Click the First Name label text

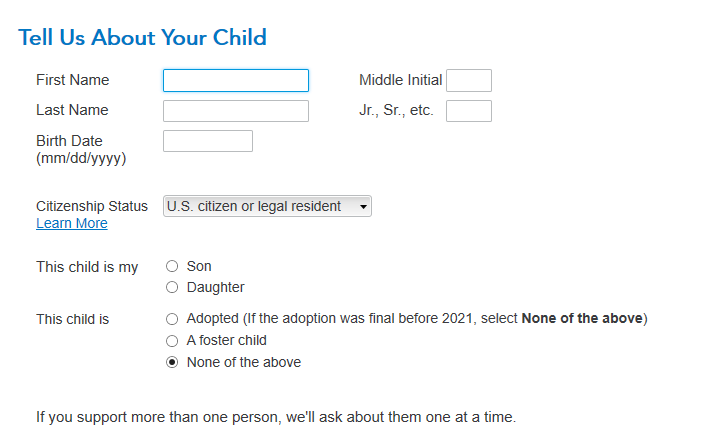pos(73,80)
